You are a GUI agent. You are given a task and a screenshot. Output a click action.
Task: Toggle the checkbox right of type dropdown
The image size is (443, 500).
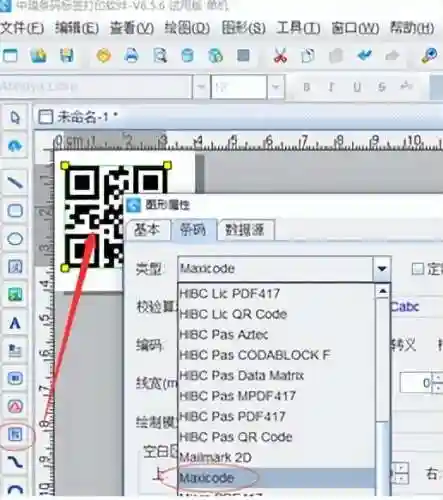[x=418, y=269]
